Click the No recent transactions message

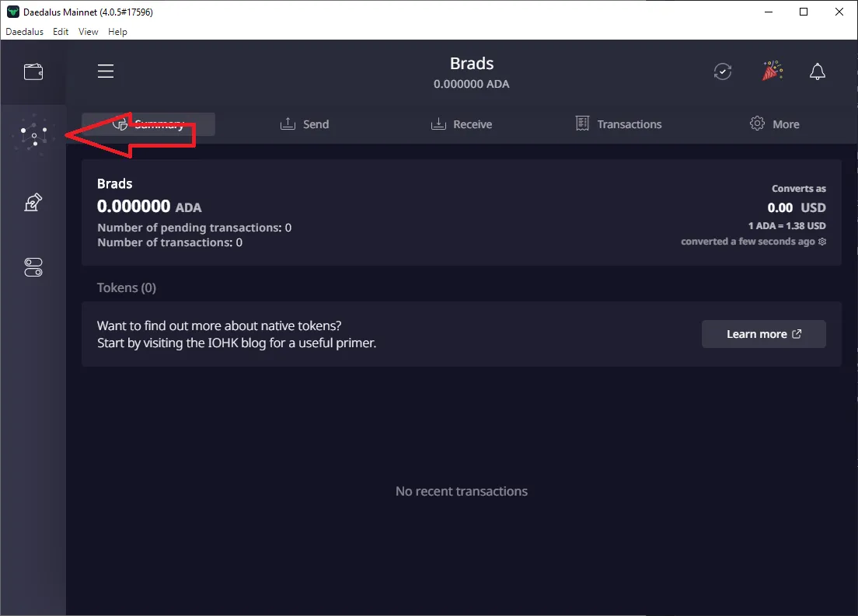pos(462,491)
